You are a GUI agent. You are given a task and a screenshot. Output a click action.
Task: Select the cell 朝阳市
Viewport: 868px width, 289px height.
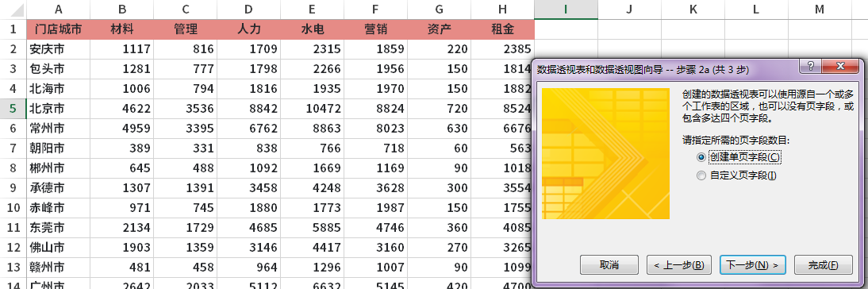tap(59, 148)
